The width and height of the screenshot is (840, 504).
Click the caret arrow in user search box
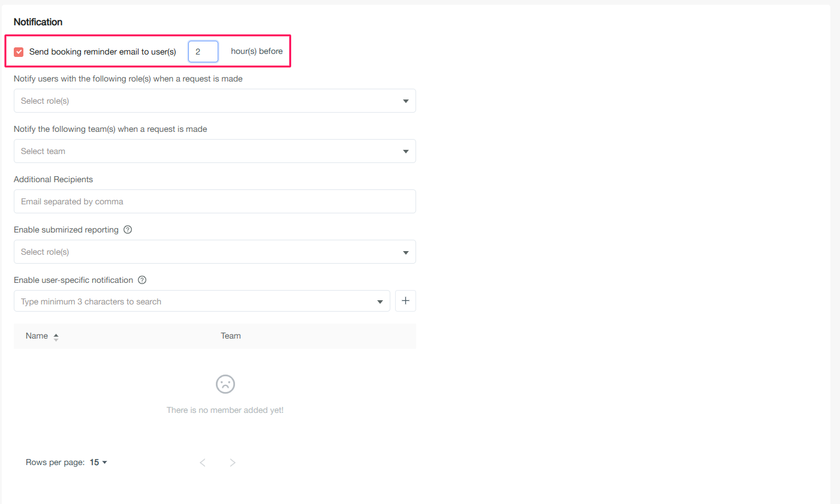click(380, 301)
